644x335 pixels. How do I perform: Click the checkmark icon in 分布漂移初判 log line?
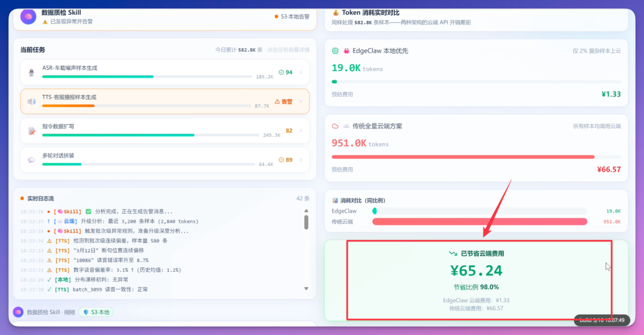click(49, 280)
